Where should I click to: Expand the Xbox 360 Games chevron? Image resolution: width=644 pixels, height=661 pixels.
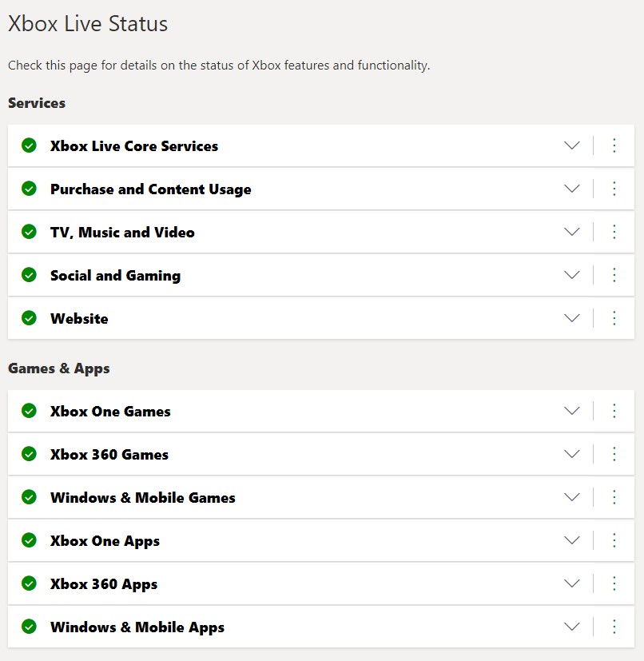pyautogui.click(x=571, y=454)
